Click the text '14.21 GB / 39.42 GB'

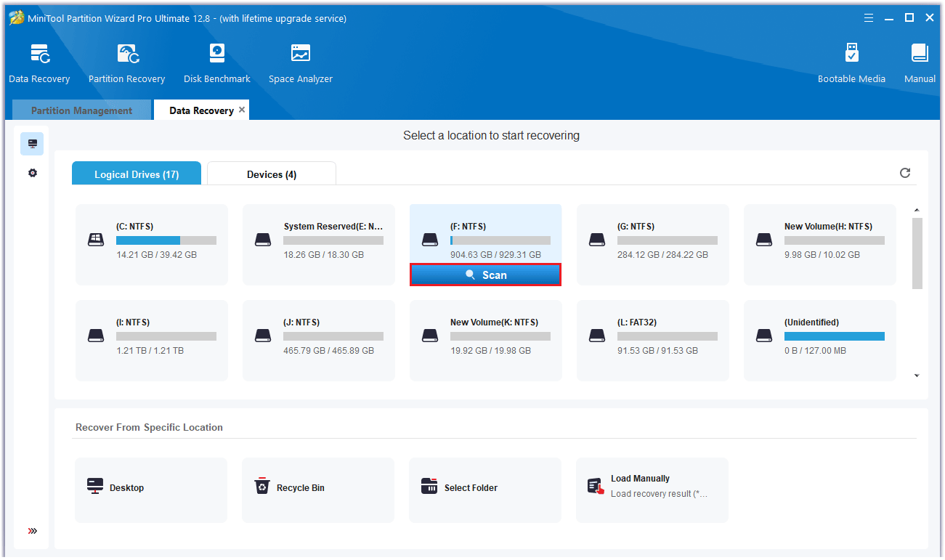point(156,255)
